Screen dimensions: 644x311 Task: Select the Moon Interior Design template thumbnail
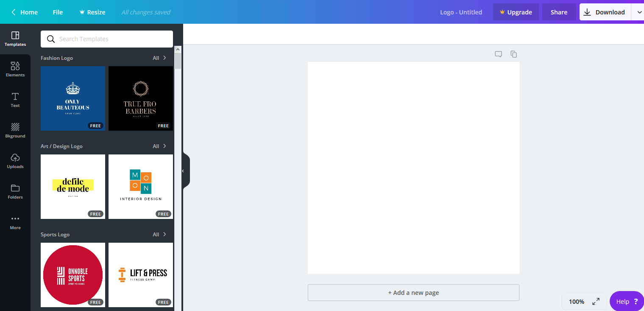click(x=141, y=187)
